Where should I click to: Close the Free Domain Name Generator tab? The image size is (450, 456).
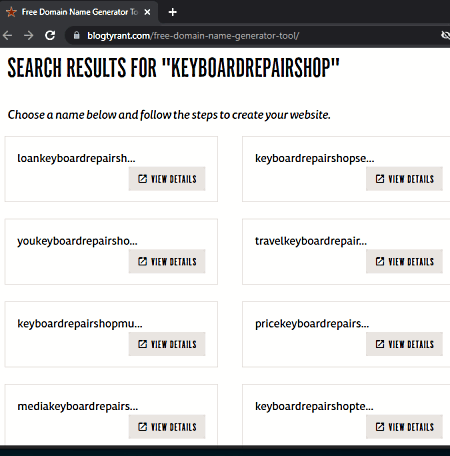(147, 12)
